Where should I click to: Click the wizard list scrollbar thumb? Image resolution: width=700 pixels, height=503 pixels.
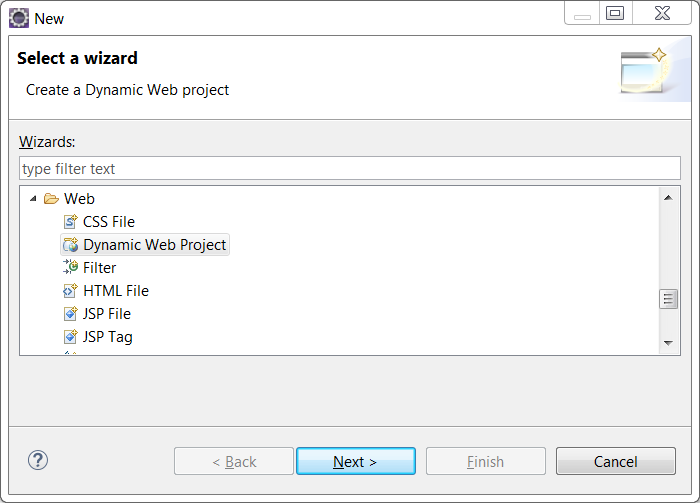pyautogui.click(x=668, y=299)
